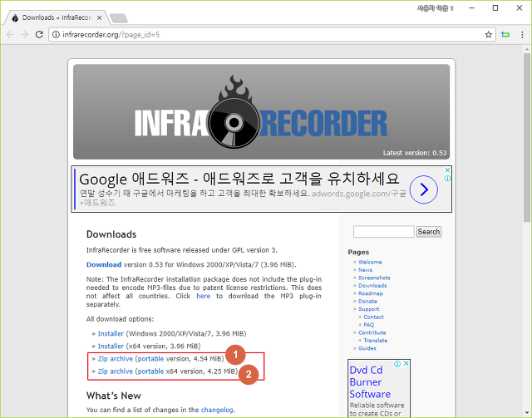Reload the InfraRecorder downloads page
Image resolution: width=532 pixels, height=418 pixels.
tap(39, 35)
